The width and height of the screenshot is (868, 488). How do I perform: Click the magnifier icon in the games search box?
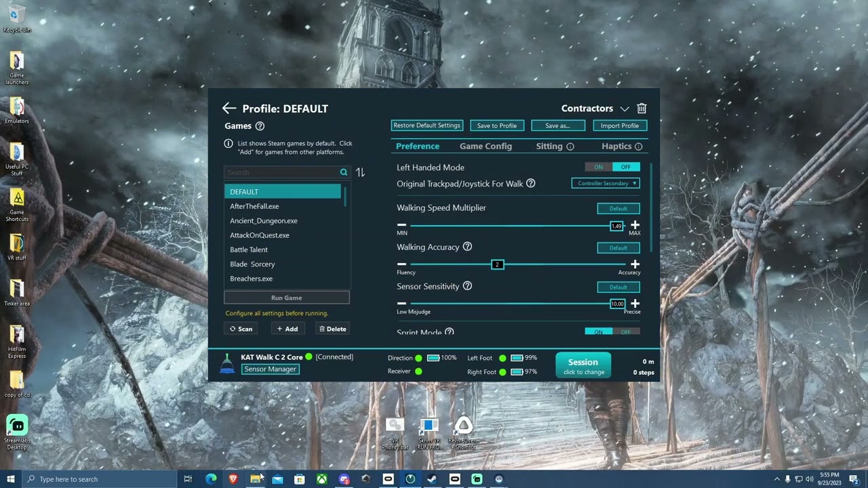pyautogui.click(x=344, y=173)
